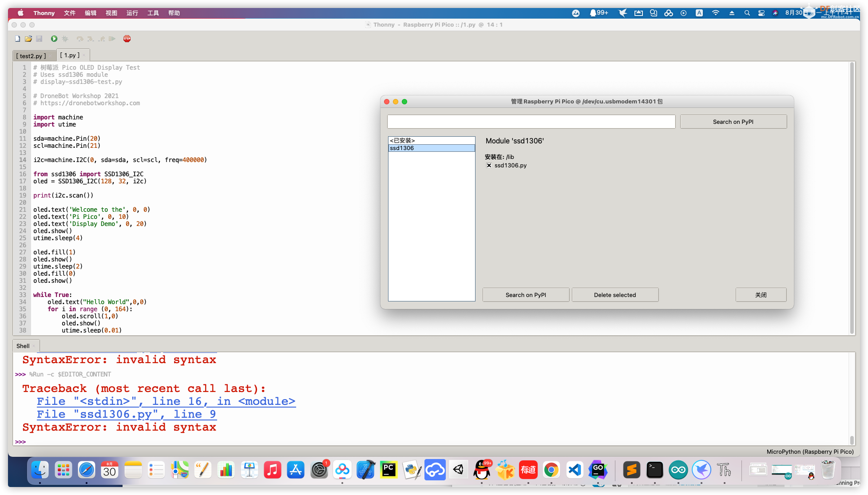868x495 pixels.
Task: Open the Trash in the Dock
Action: [x=828, y=470]
